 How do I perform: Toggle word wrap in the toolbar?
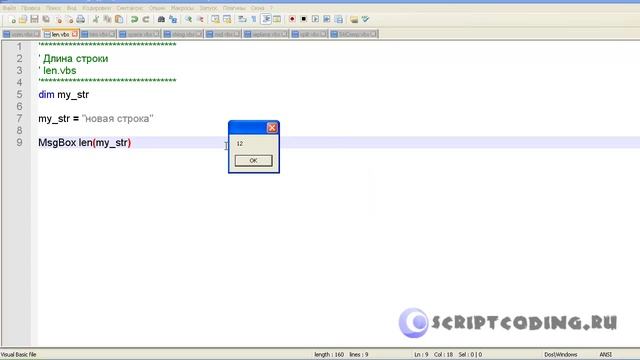coord(242,19)
